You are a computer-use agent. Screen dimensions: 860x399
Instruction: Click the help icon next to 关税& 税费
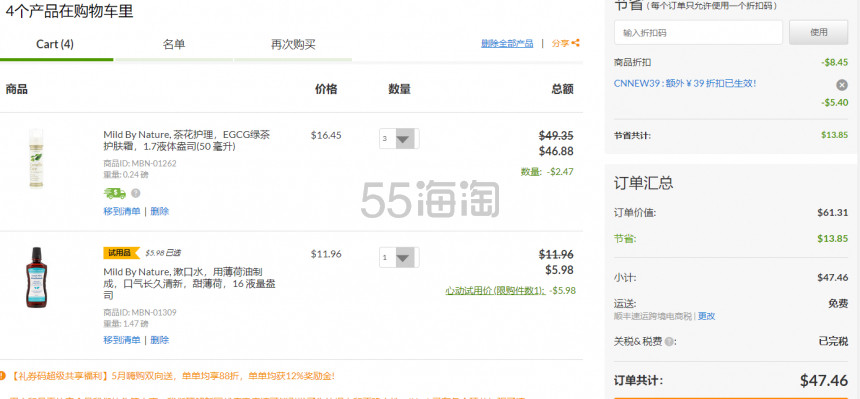click(x=669, y=342)
